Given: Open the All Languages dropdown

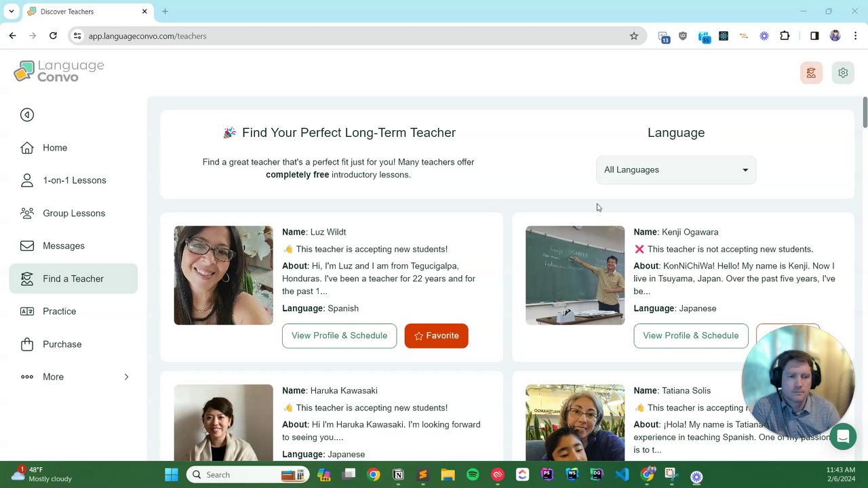Looking at the screenshot, I should pos(676,170).
